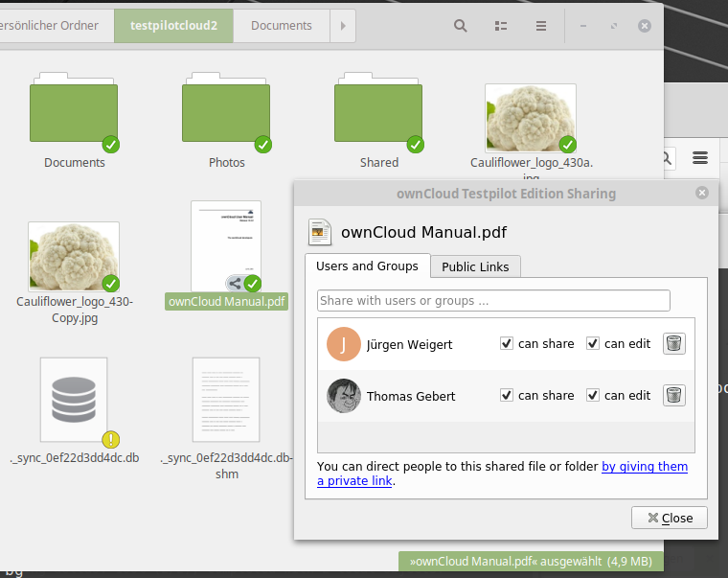Click the yellow warning badge on the sync db file
This screenshot has height=578, width=728.
(x=111, y=439)
